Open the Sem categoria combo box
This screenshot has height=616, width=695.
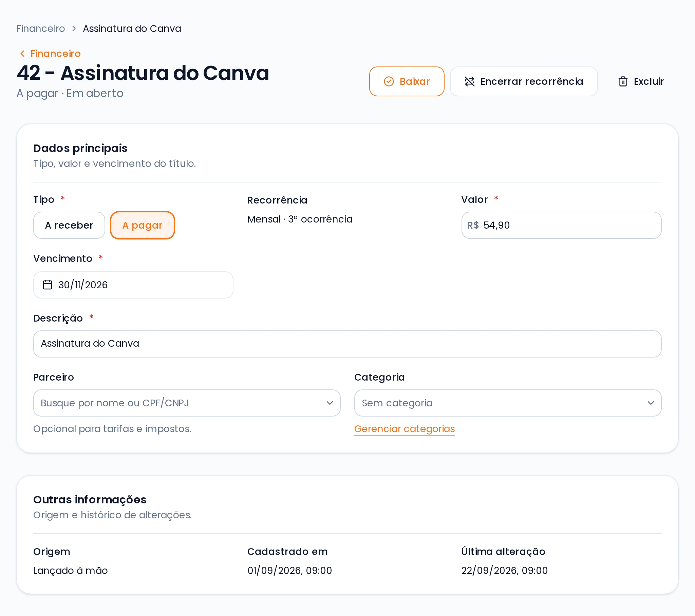pos(508,403)
